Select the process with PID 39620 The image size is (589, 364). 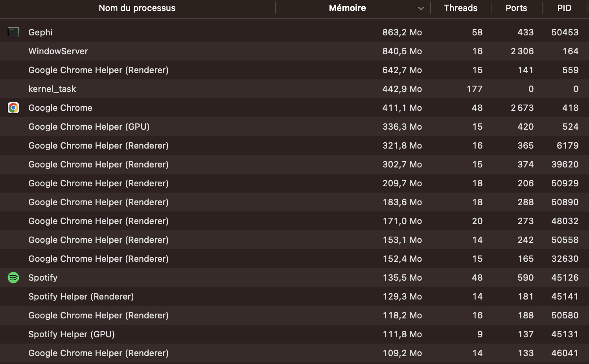98,164
